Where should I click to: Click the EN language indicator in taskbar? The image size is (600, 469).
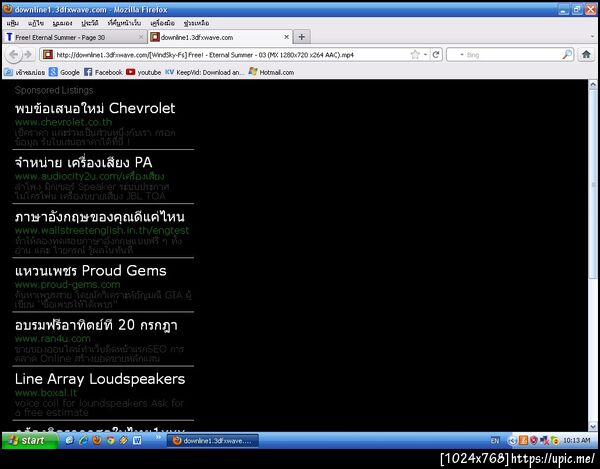(x=495, y=441)
